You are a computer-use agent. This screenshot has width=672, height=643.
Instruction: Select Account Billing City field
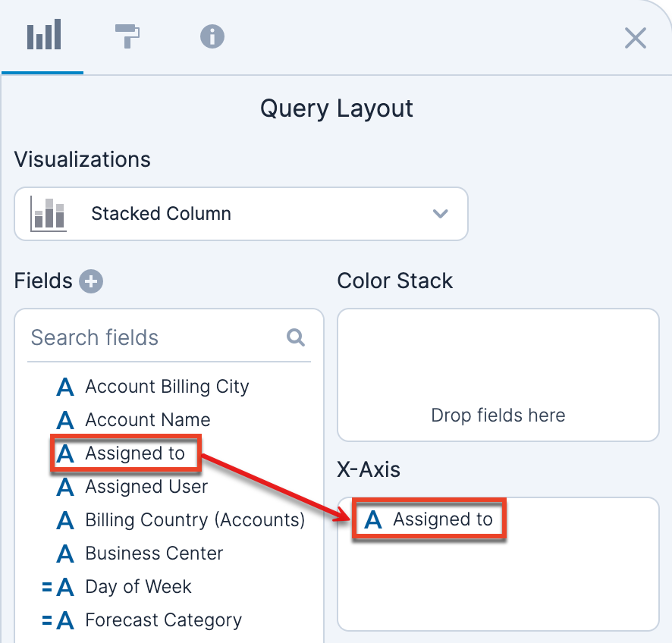pos(167,387)
